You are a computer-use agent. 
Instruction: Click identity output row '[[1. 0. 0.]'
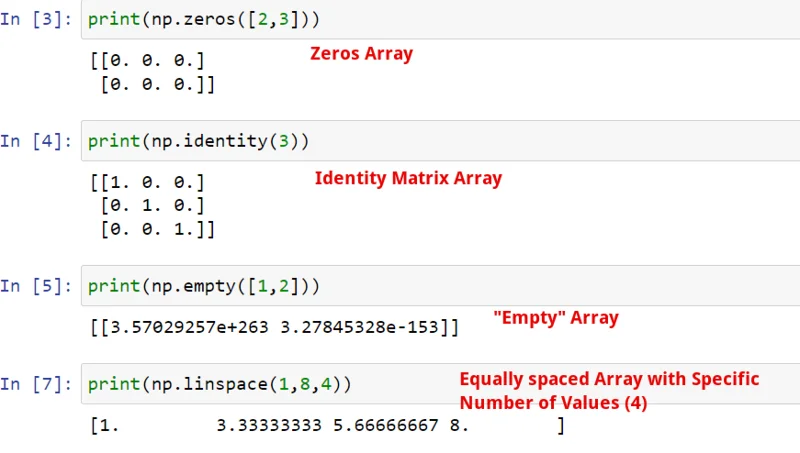pyautogui.click(x=147, y=182)
